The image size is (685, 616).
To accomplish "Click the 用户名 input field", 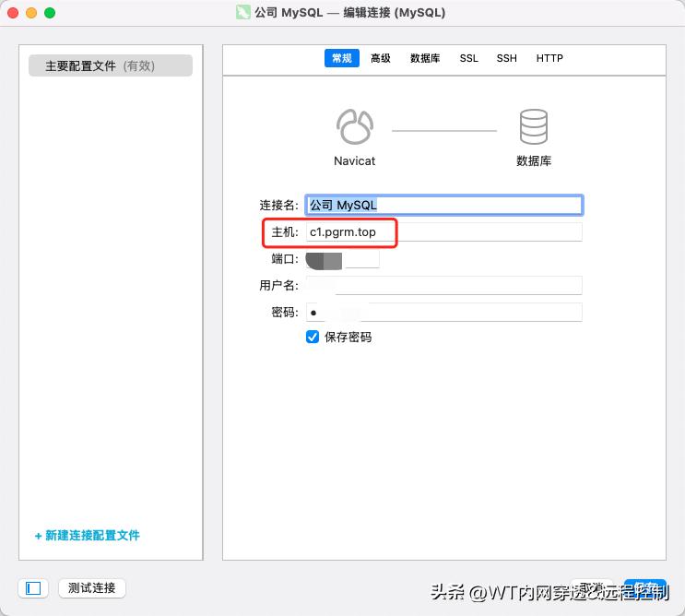I will (443, 286).
